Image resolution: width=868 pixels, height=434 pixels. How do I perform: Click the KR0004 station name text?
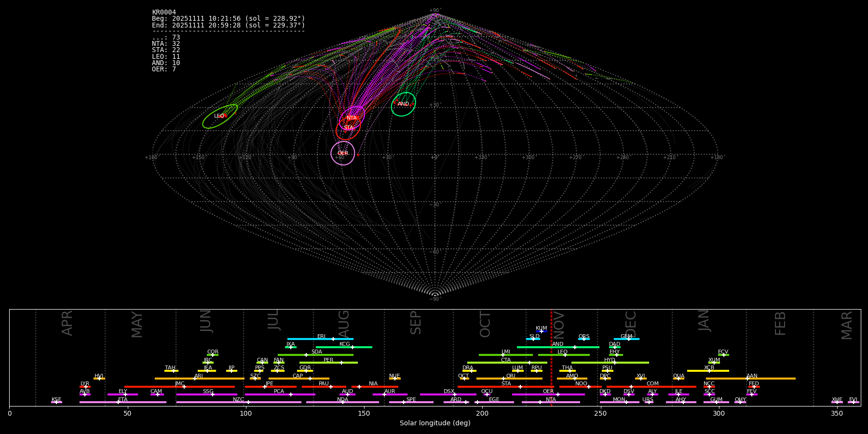(164, 13)
